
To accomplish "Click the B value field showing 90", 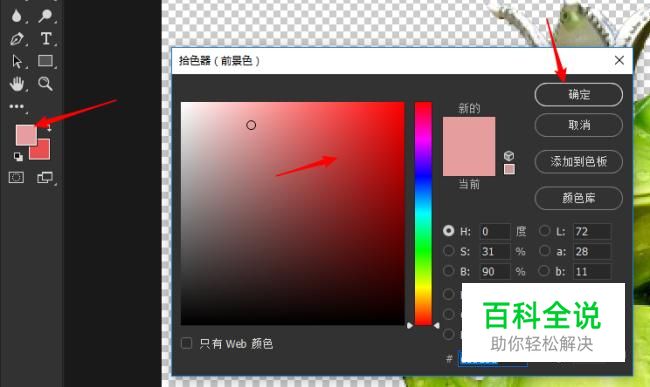I will [495, 271].
